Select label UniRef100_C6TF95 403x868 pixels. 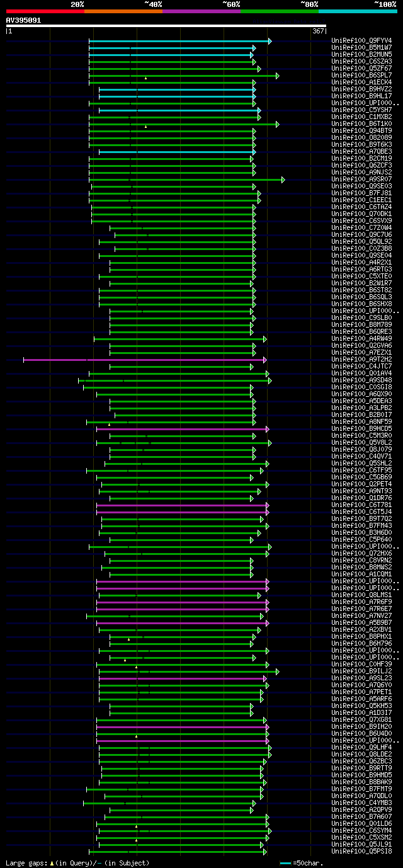(x=361, y=471)
